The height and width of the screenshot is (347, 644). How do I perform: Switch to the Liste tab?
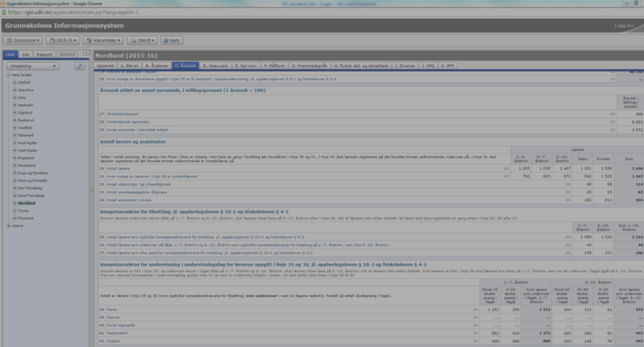coord(10,55)
